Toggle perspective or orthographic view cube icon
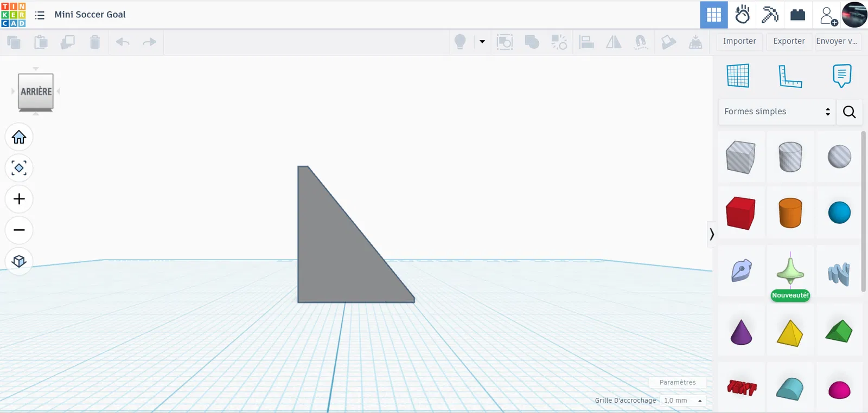The image size is (868, 413). pyautogui.click(x=19, y=261)
